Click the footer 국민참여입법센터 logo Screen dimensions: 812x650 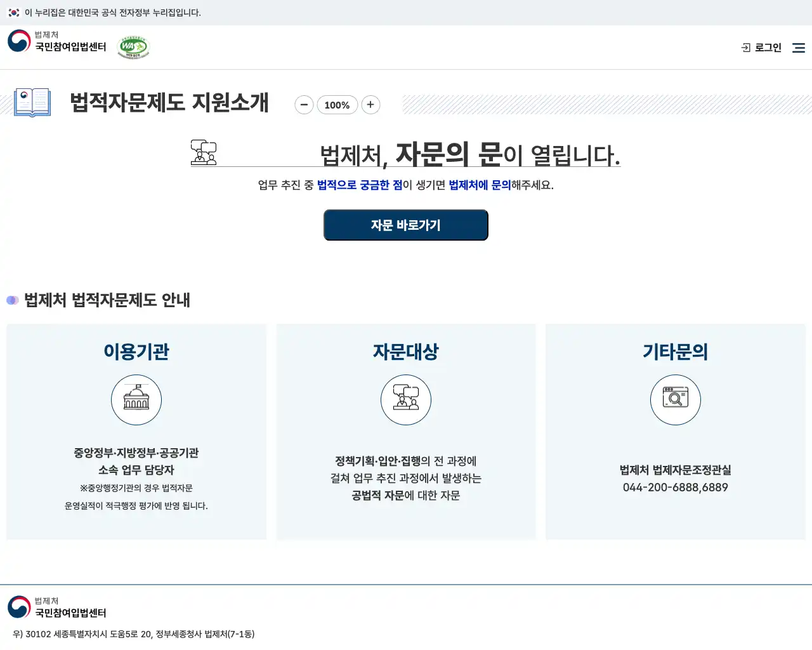[57, 607]
